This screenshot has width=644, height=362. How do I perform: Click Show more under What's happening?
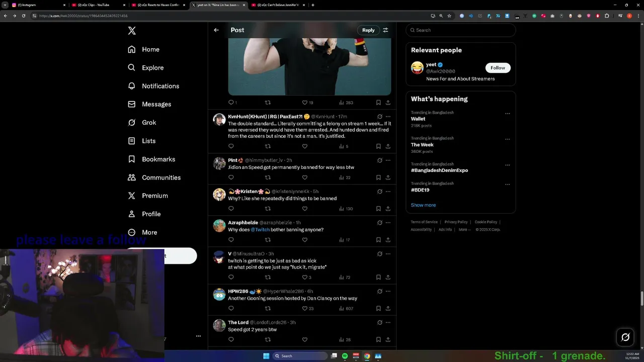tap(423, 205)
